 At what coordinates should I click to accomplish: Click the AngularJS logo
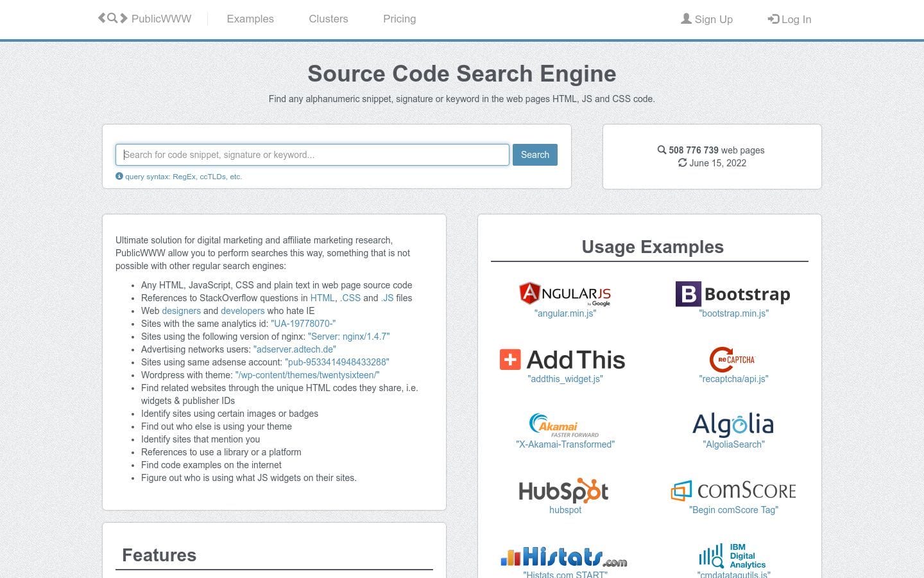click(565, 293)
